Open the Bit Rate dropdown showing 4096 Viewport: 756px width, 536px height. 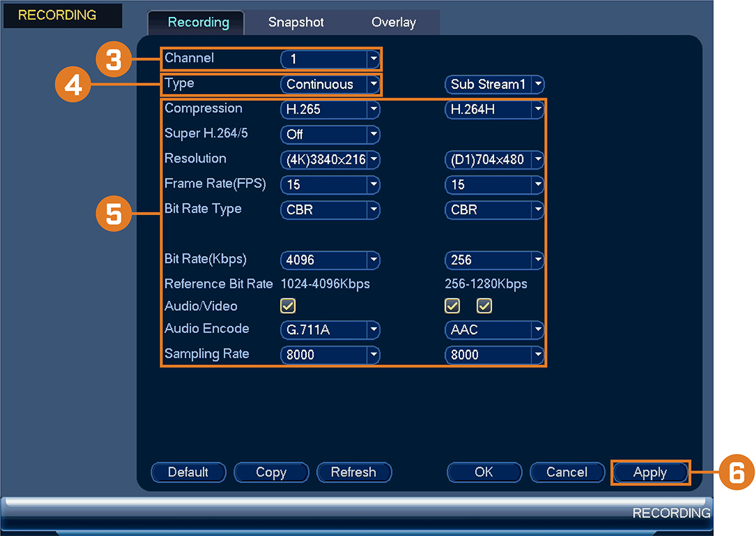tap(330, 260)
